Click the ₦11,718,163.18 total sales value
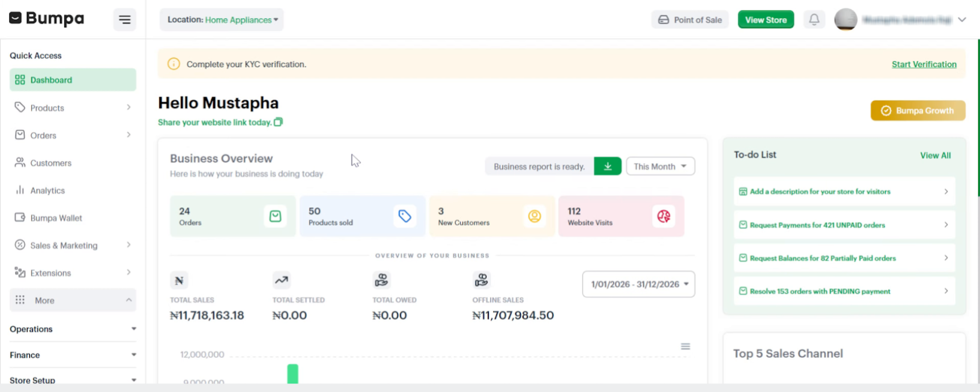980x392 pixels. (207, 315)
